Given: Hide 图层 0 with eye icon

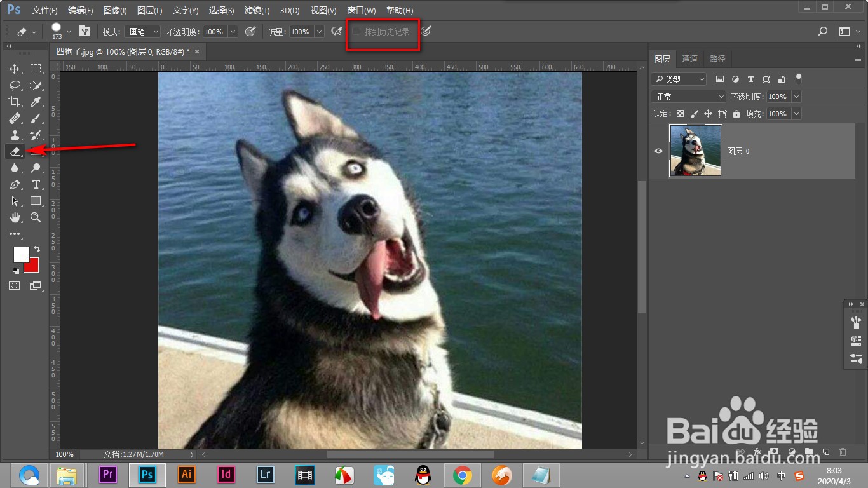Looking at the screenshot, I should [658, 151].
